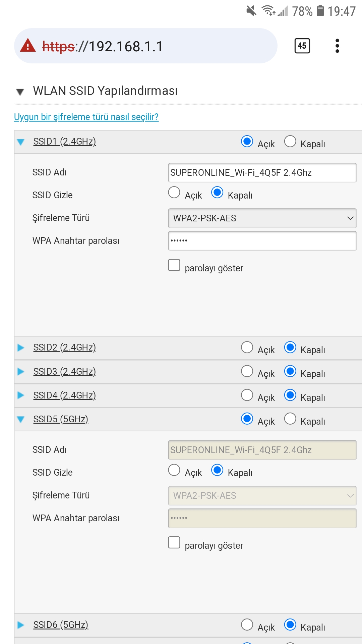Collapse the WLAN SSID Yapılandırması section

(20, 92)
